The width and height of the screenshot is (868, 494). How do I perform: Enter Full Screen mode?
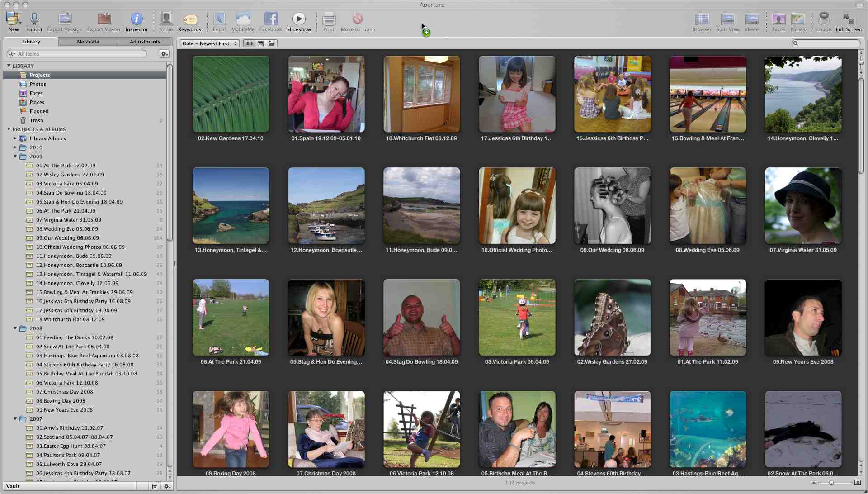coord(849,21)
